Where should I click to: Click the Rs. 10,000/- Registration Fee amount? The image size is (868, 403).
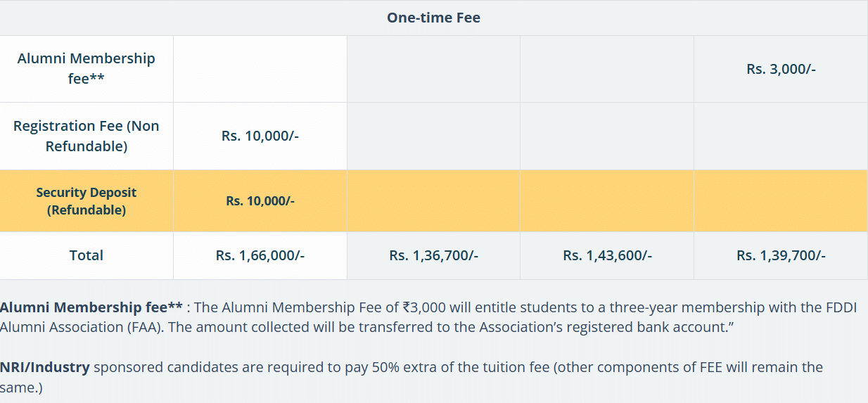pos(260,136)
